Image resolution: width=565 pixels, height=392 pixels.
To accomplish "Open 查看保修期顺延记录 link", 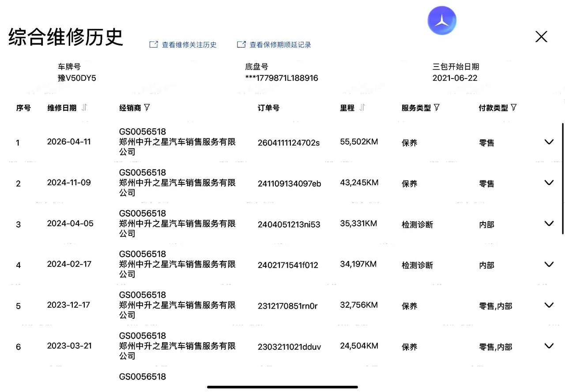I will coord(280,45).
